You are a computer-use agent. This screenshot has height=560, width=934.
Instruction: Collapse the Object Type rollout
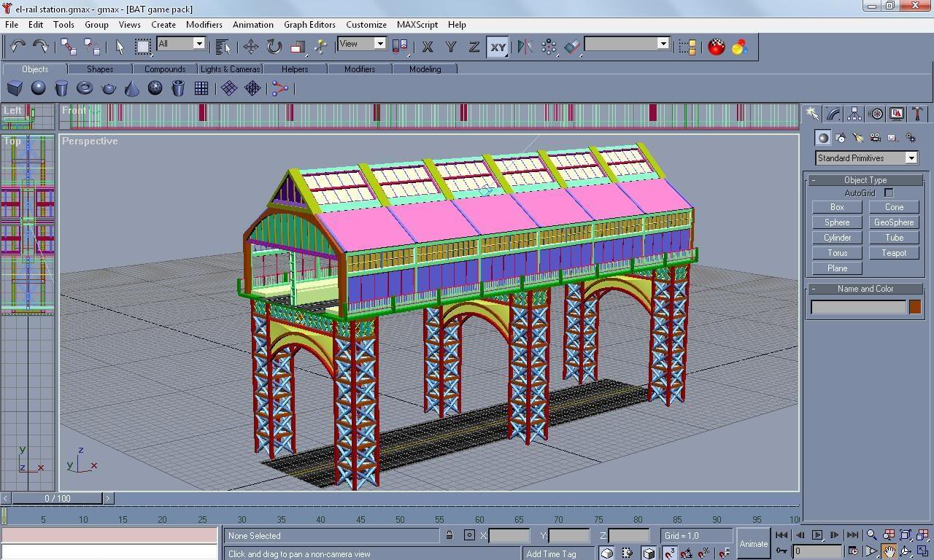865,180
